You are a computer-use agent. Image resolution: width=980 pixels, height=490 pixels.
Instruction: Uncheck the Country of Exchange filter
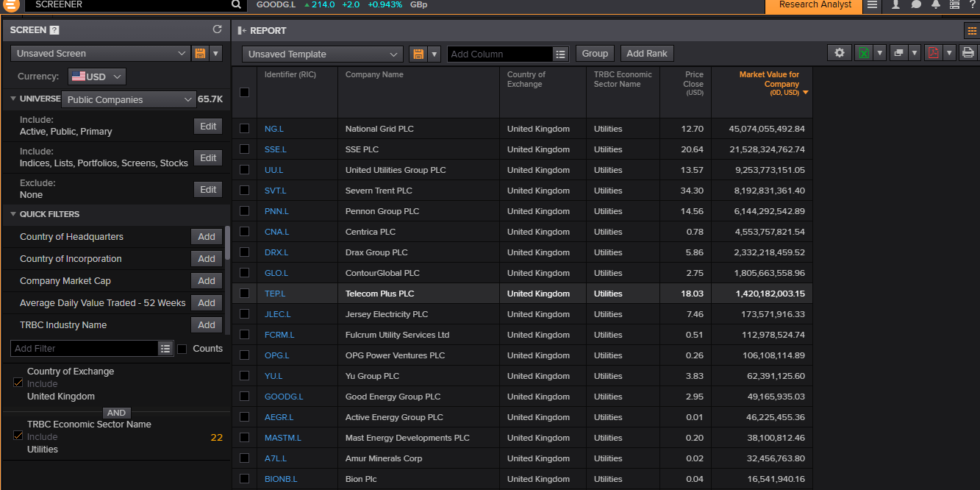(18, 383)
